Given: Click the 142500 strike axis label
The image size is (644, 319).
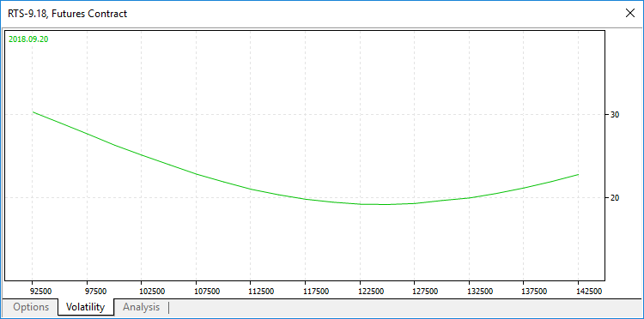Looking at the screenshot, I should (589, 291).
